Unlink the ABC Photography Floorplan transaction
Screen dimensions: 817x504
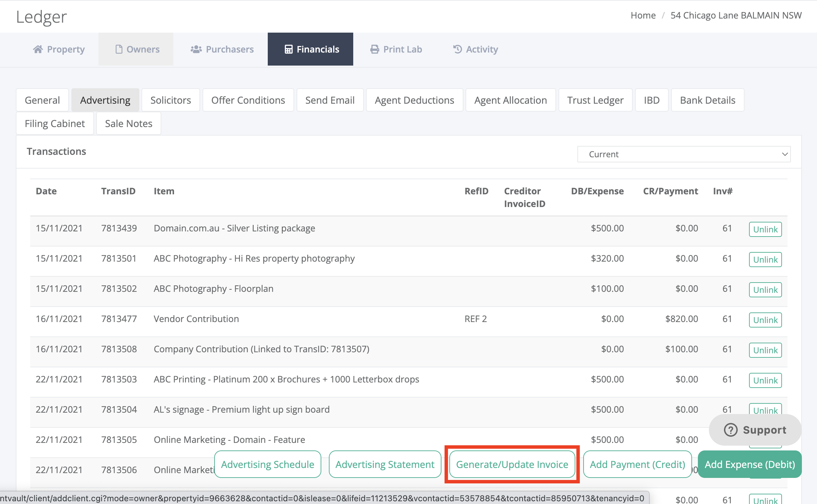tap(765, 290)
